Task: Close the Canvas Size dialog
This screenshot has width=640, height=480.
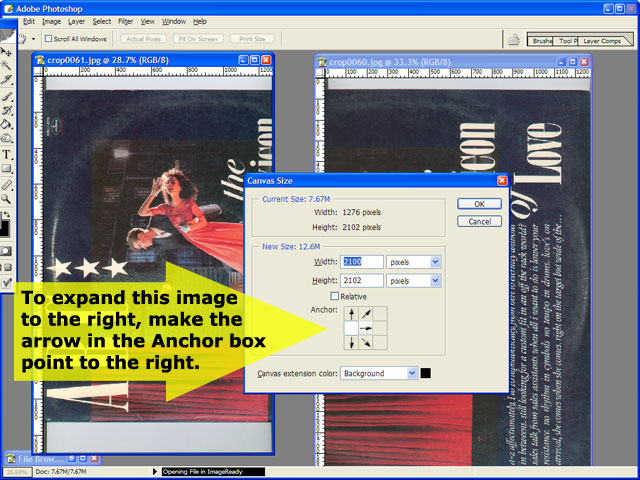Action: pyautogui.click(x=502, y=180)
